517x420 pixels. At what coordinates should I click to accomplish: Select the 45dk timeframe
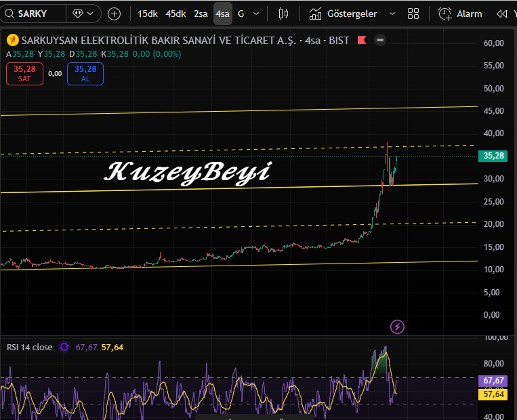(x=175, y=14)
